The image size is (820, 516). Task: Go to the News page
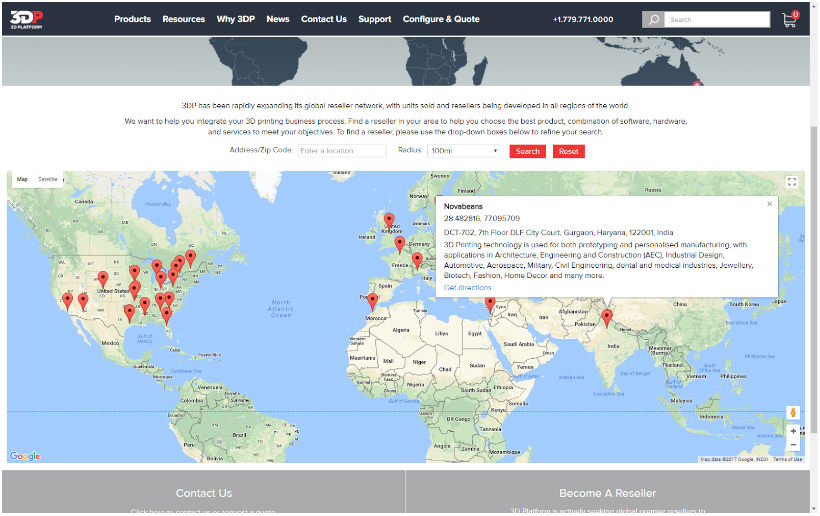pyautogui.click(x=278, y=19)
